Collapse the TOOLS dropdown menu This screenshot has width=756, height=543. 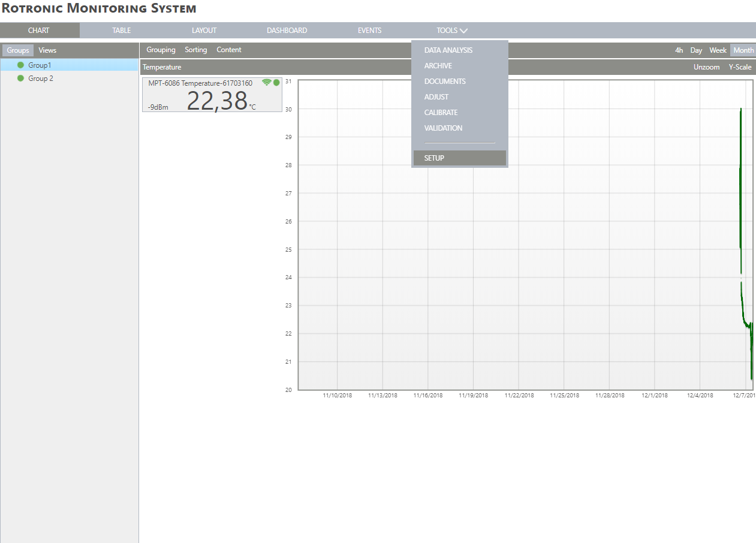tap(452, 31)
